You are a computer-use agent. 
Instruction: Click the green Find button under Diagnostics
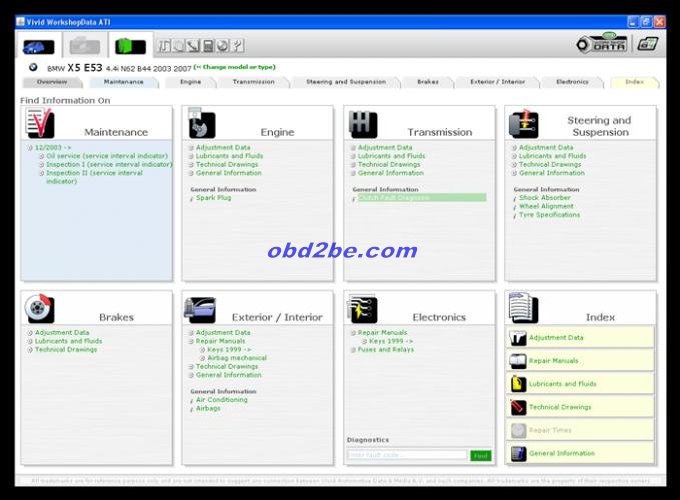tap(481, 456)
